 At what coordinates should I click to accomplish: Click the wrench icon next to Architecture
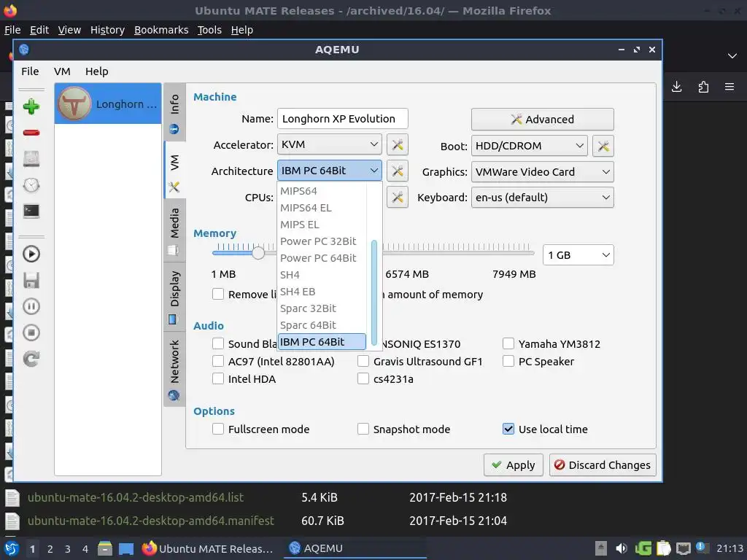click(x=398, y=171)
